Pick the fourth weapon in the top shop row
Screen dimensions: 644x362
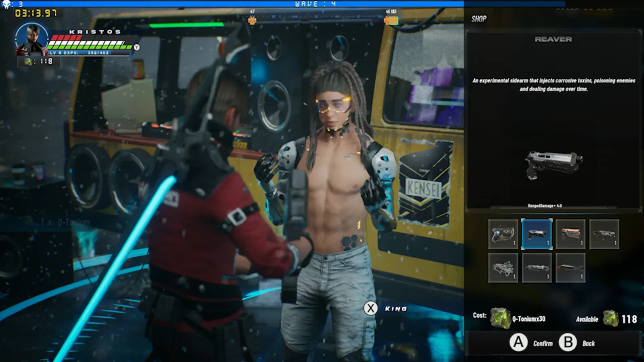tap(604, 234)
